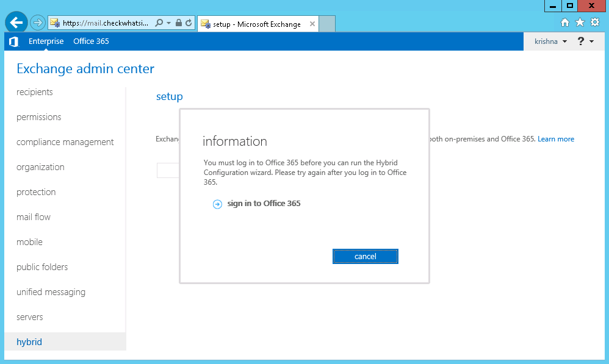Open unified messaging in the sidebar
609x364 pixels.
tap(51, 292)
